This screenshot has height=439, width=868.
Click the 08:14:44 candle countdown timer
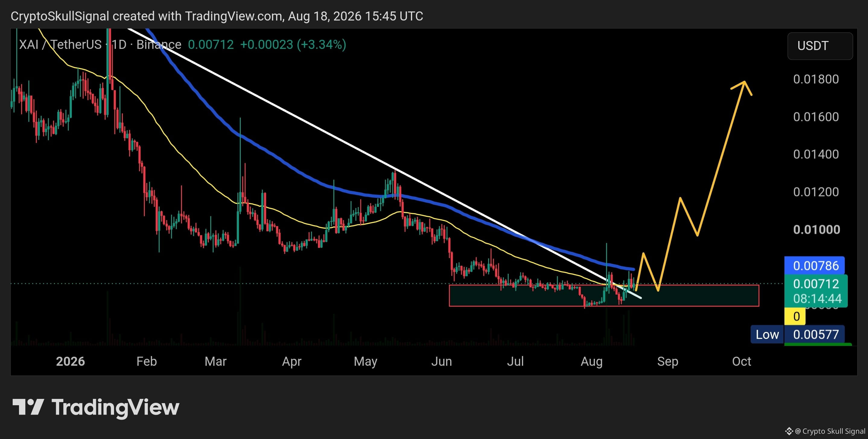coord(817,298)
